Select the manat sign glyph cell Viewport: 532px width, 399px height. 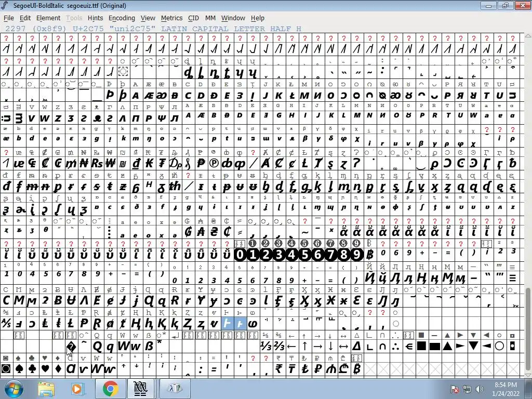[331, 368]
